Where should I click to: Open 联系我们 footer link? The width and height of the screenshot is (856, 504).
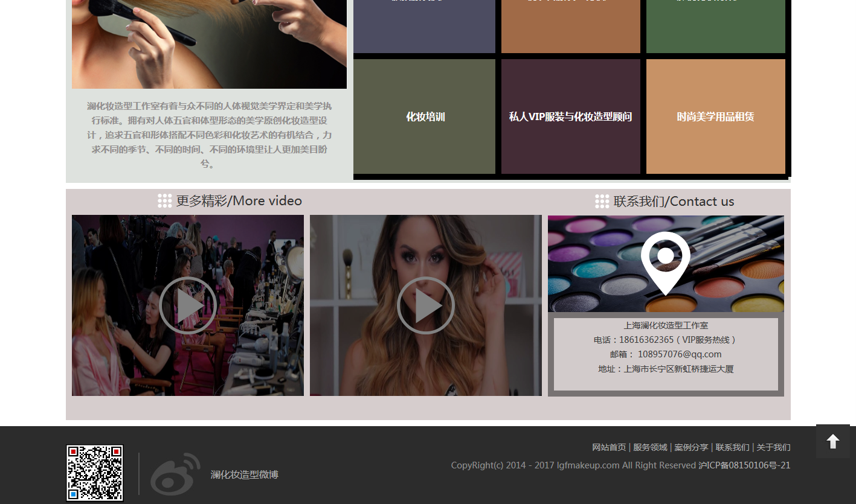[x=732, y=447]
